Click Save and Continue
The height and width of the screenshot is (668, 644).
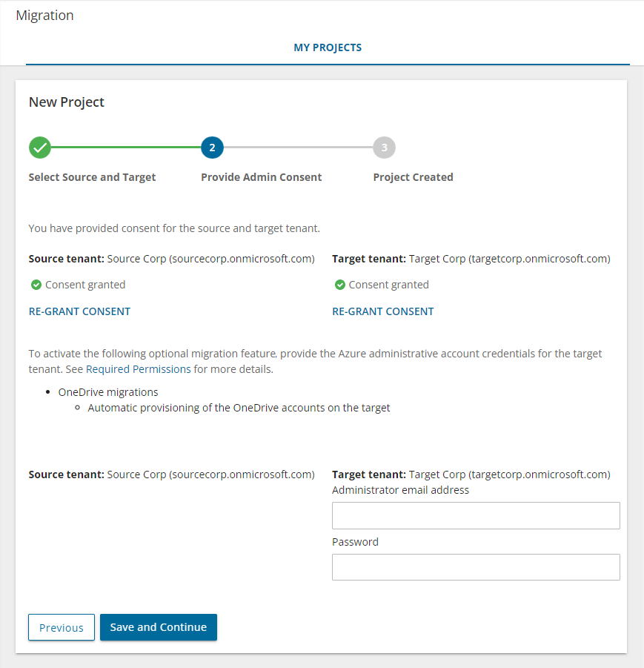[158, 627]
